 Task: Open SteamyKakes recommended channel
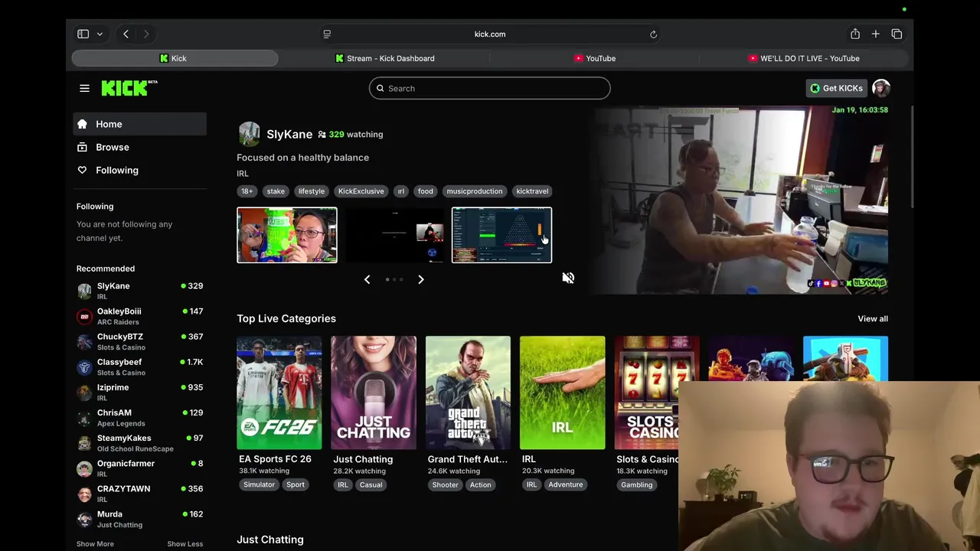[139, 442]
